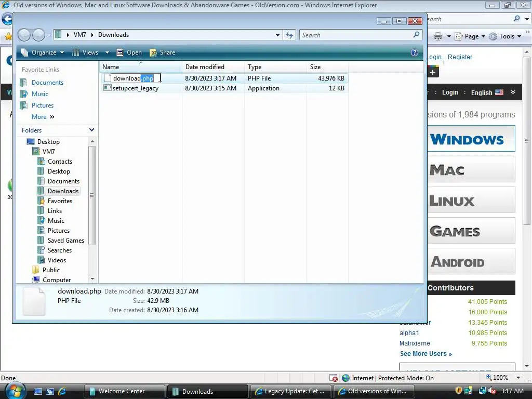Click the download.php rename text box

pyautogui.click(x=137, y=78)
